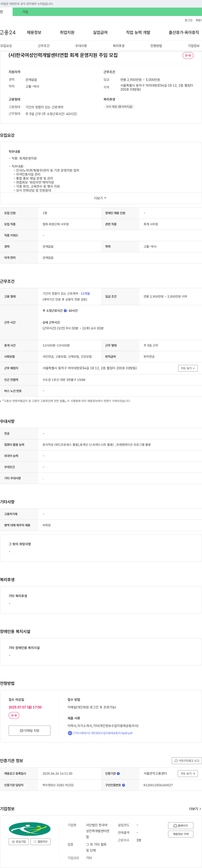Click the 고용24 logo
202x868 pixels.
click(x=7, y=32)
